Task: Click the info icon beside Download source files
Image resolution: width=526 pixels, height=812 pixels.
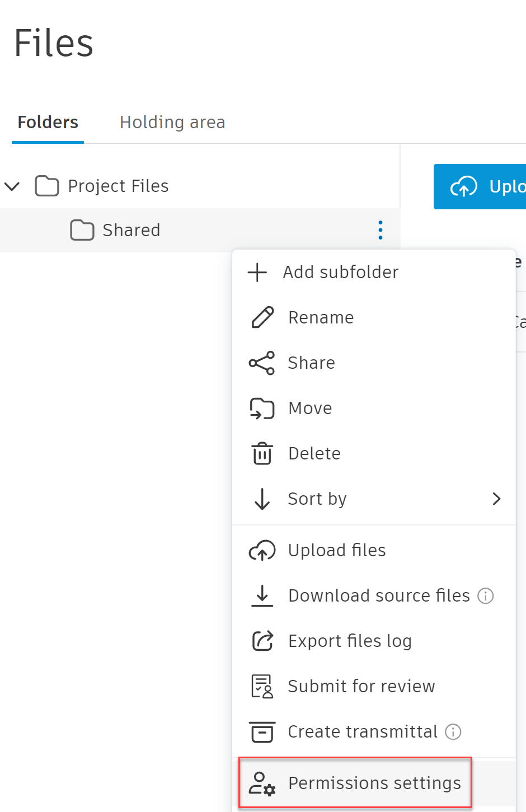Action: click(x=485, y=596)
